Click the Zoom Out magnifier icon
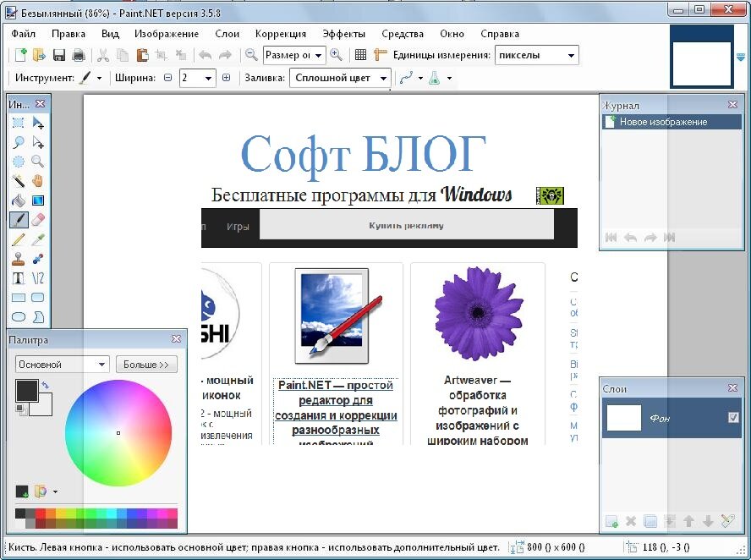Viewport: 751px width, 560px height. click(251, 55)
